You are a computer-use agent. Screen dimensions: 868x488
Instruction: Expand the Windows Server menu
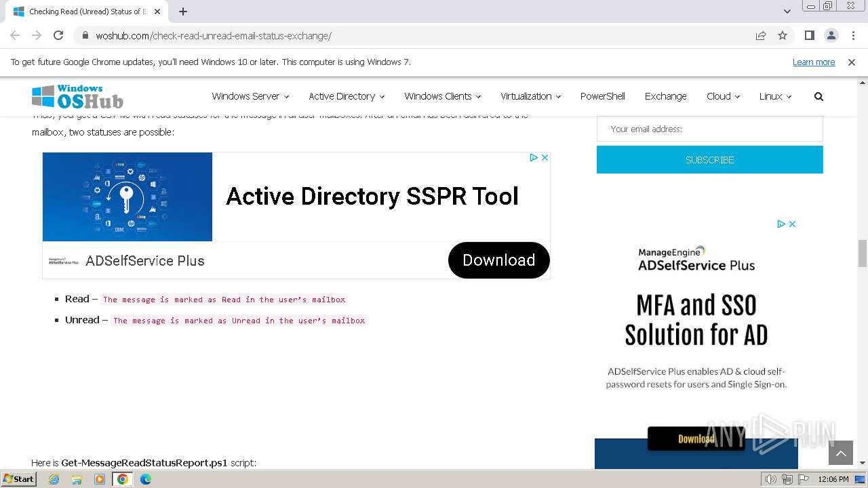coord(250,96)
